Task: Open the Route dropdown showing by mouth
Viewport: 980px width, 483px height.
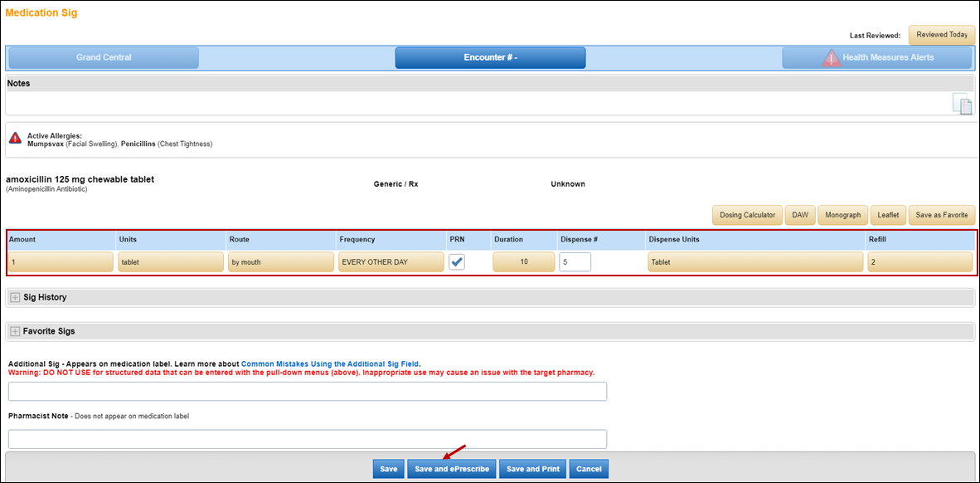Action: (279, 262)
